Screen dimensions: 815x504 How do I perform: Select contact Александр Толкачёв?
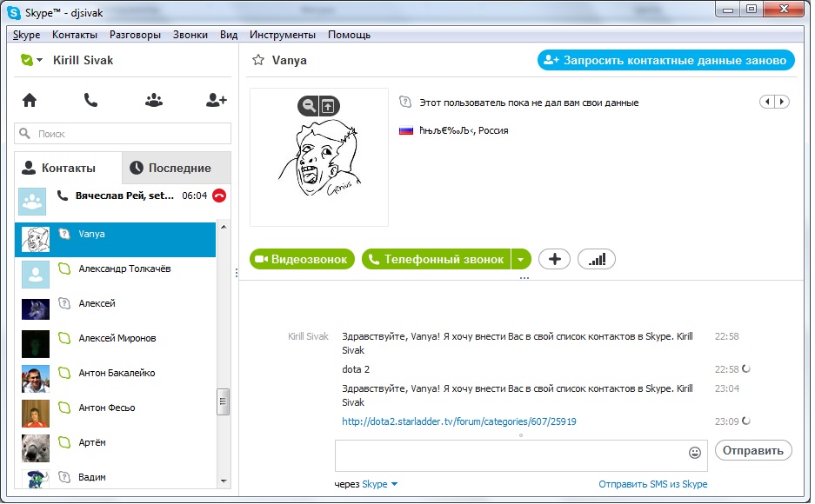pyautogui.click(x=116, y=275)
